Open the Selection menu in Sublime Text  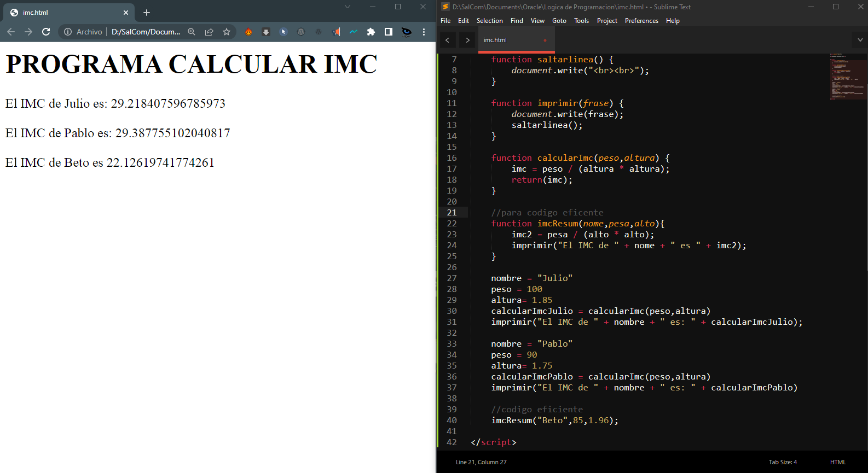click(490, 21)
